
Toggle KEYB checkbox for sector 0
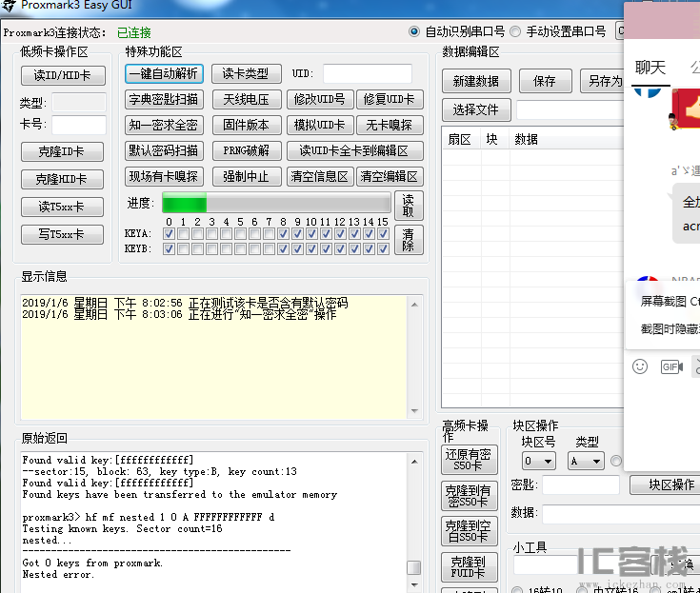tap(169, 249)
